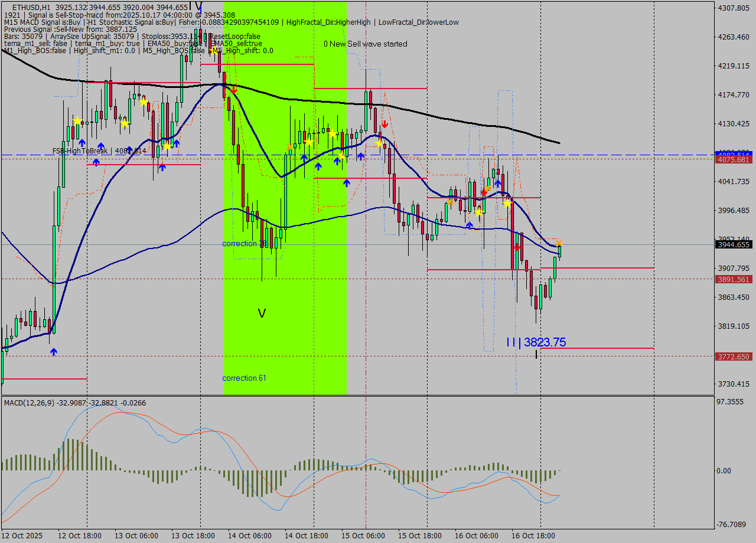Click the ETHUSD,H1 symbol title
This screenshot has height=543, width=756.
click(31, 7)
